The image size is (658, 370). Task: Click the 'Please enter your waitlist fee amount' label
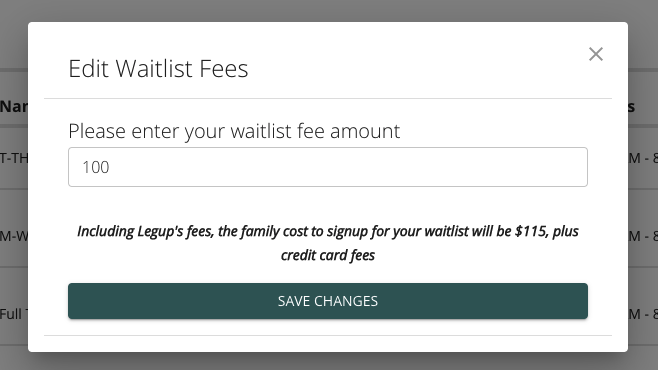(234, 131)
